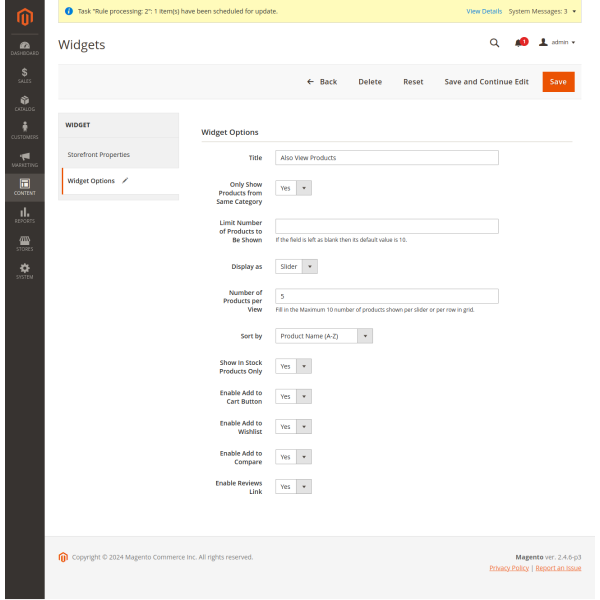This screenshot has height=600, width=600.
Task: Toggle Show In Stock Products Only select
Action: click(x=293, y=367)
